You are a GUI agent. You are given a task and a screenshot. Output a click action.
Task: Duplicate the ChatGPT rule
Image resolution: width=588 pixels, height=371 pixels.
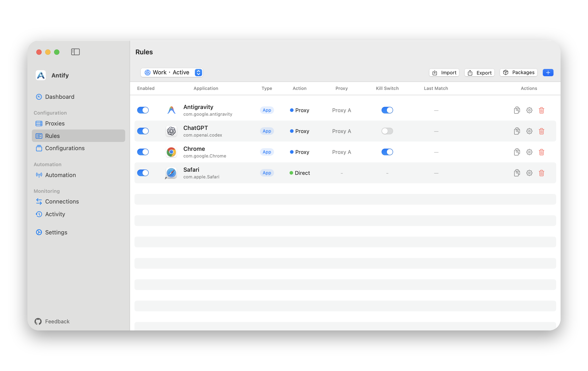517,131
